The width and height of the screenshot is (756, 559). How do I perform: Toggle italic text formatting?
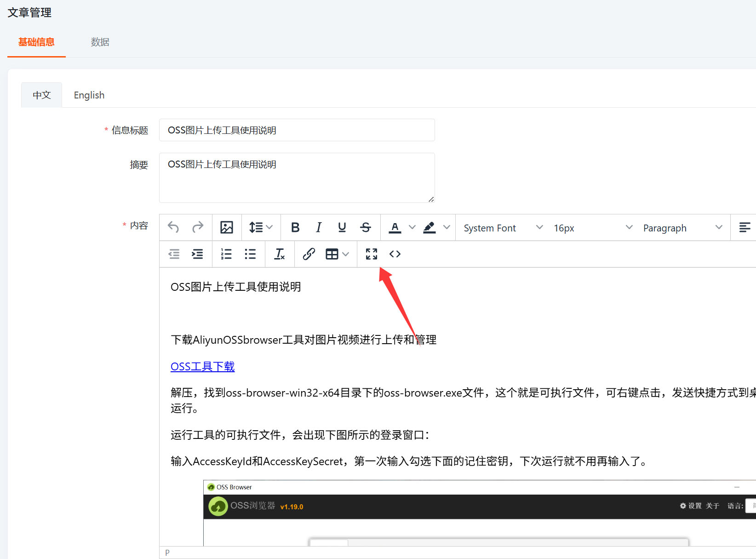pos(318,227)
